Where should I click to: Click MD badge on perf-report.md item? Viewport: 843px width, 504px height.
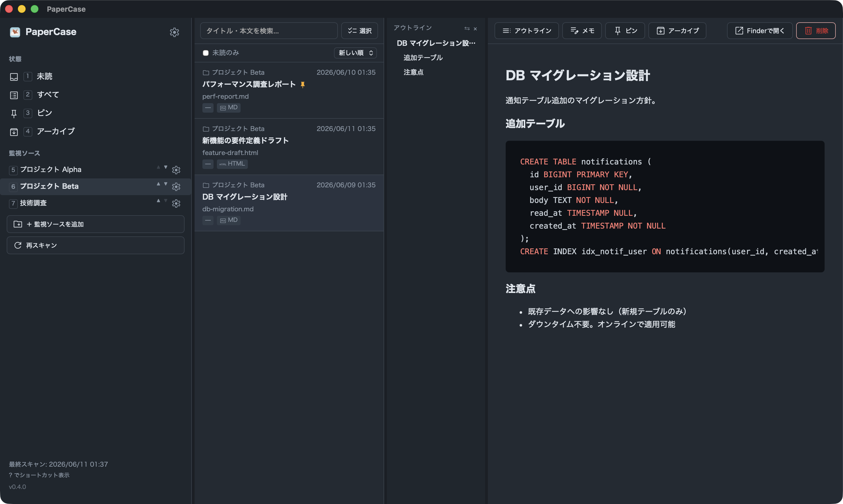point(229,107)
